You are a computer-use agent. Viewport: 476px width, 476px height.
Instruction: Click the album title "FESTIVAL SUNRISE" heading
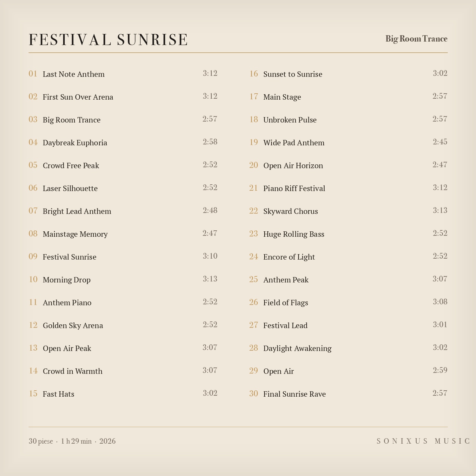[108, 40]
